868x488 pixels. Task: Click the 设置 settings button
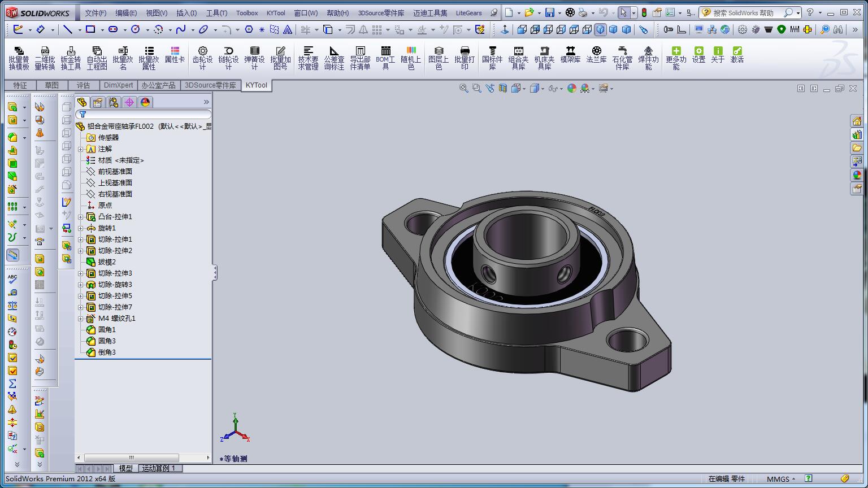(x=698, y=55)
